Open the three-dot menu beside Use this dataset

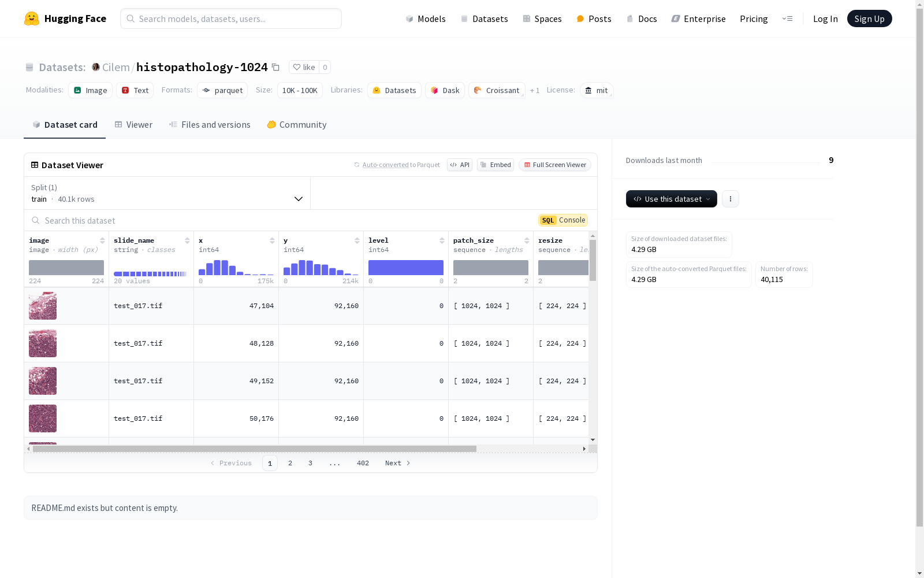[730, 199]
